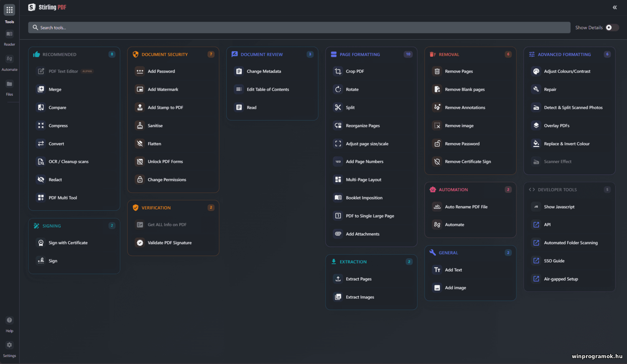
Task: Open the API external link
Action: (x=547, y=225)
